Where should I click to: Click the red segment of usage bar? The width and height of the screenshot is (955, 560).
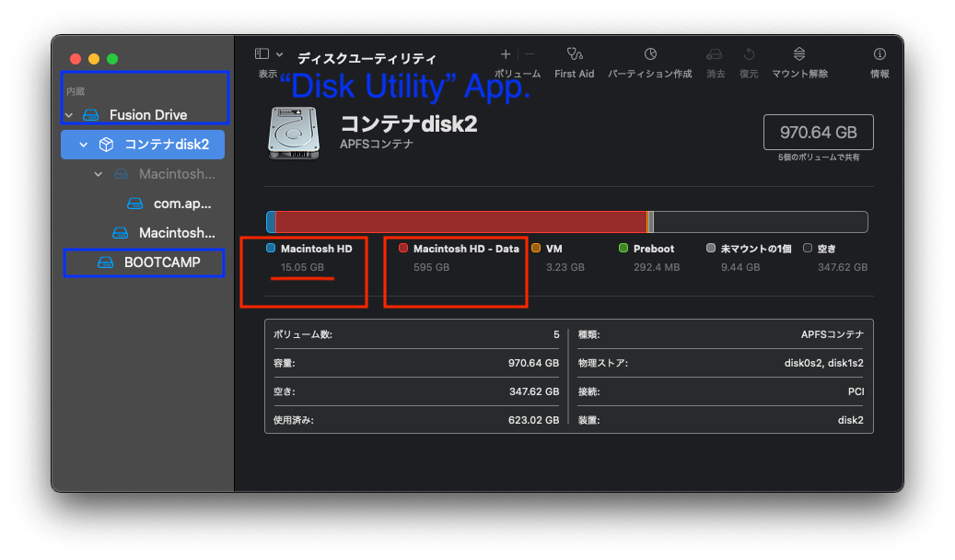(461, 222)
